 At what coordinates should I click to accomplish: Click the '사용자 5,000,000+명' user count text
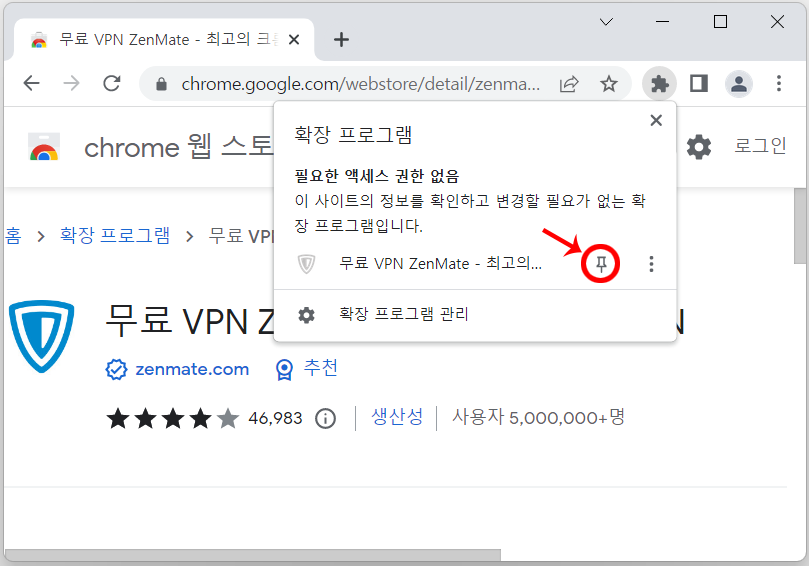[538, 417]
